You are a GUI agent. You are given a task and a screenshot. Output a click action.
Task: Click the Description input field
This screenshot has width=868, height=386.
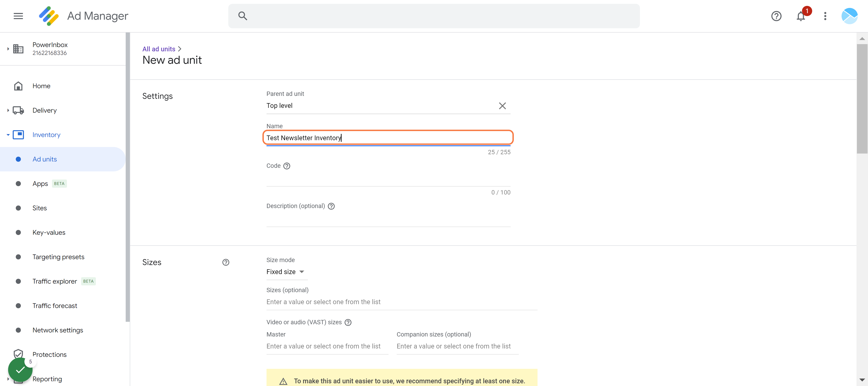pyautogui.click(x=388, y=219)
